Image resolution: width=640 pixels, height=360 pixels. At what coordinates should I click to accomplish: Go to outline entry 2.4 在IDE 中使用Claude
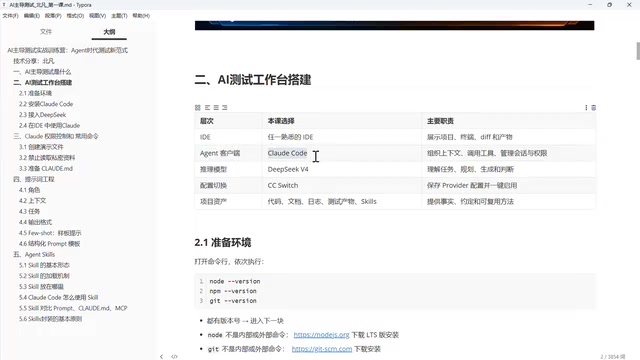(x=49, y=125)
